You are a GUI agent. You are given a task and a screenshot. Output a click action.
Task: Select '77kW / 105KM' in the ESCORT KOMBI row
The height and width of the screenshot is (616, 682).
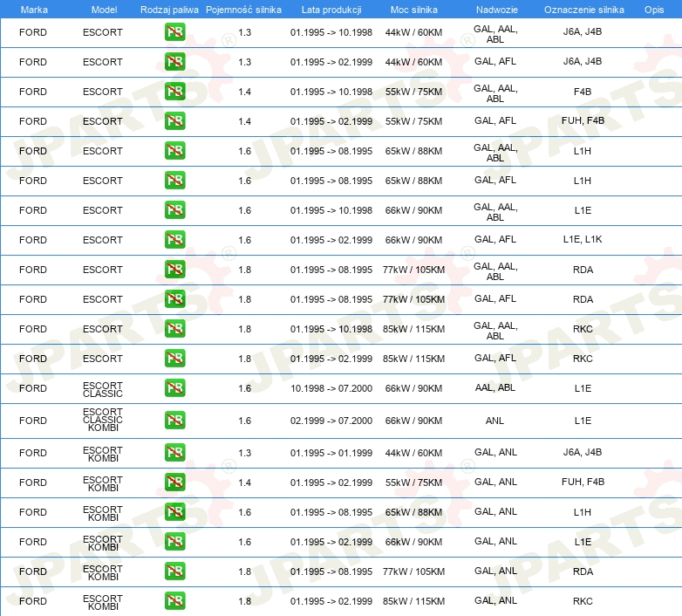pyautogui.click(x=413, y=572)
